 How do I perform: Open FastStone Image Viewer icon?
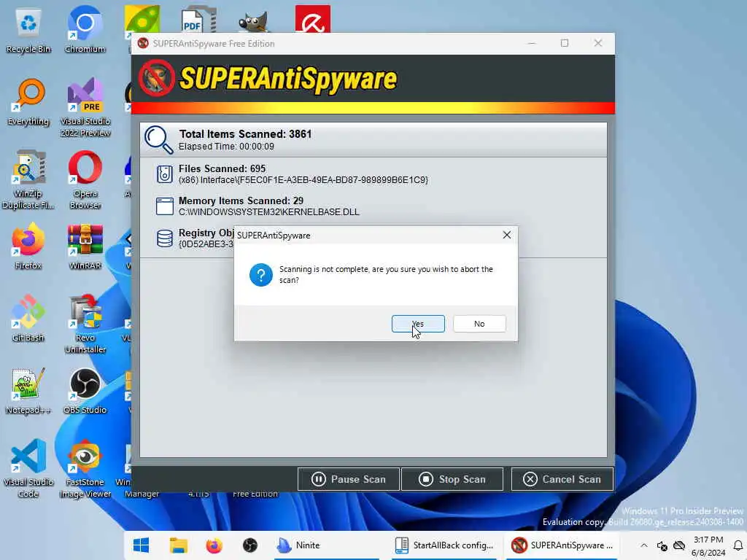point(85,469)
